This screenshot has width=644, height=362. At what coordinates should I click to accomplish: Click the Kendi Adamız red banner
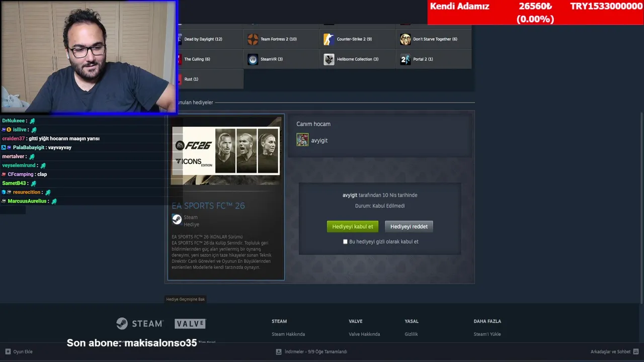coord(535,12)
